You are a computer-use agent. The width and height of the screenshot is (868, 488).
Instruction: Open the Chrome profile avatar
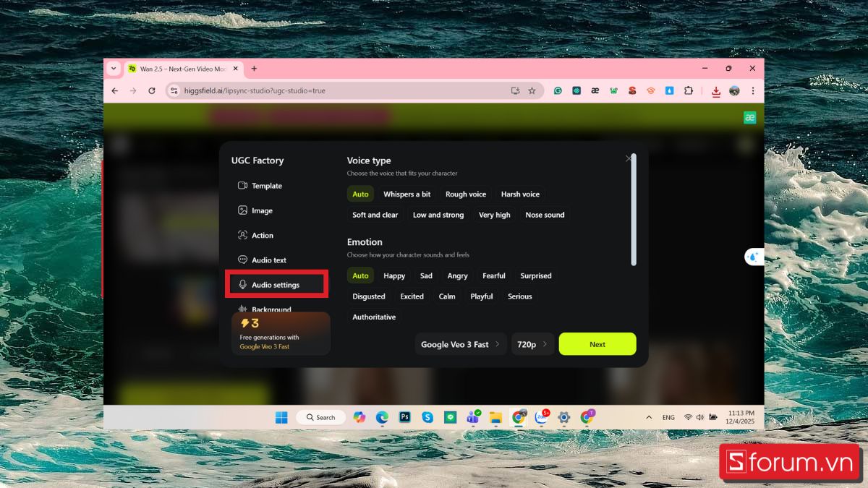point(735,90)
